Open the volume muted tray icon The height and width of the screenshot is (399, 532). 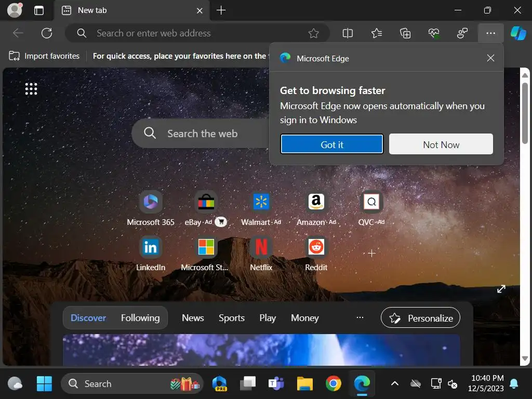[x=453, y=384]
